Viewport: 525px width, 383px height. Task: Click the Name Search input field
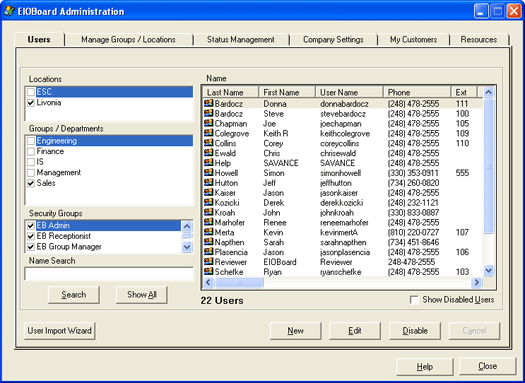pos(109,274)
